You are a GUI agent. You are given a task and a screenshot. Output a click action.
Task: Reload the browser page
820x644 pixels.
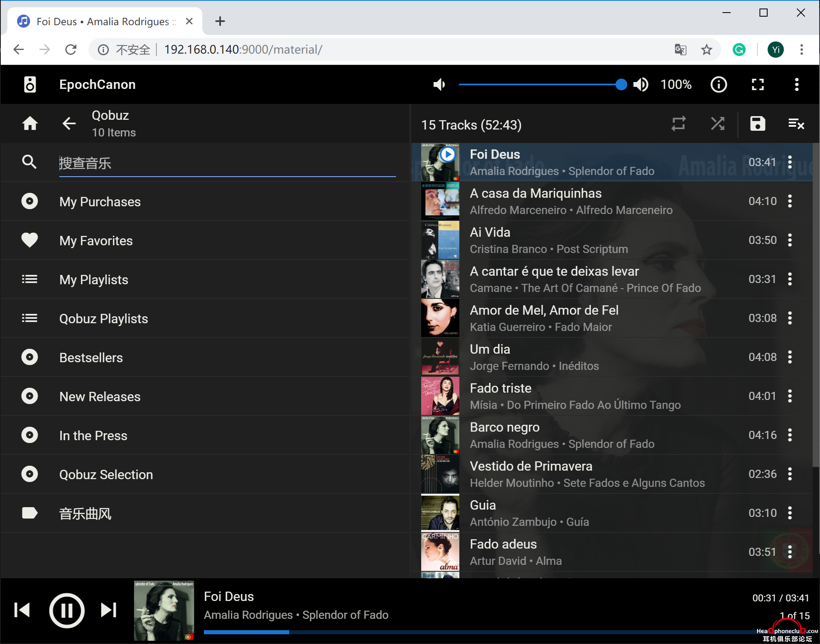point(71,50)
